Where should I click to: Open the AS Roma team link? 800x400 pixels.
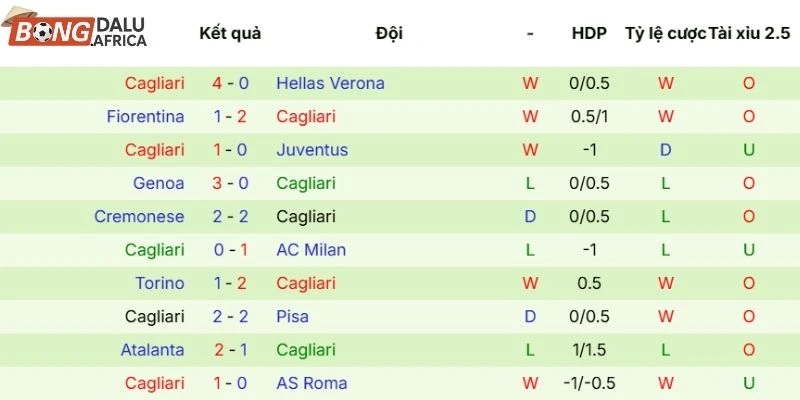[x=312, y=383]
